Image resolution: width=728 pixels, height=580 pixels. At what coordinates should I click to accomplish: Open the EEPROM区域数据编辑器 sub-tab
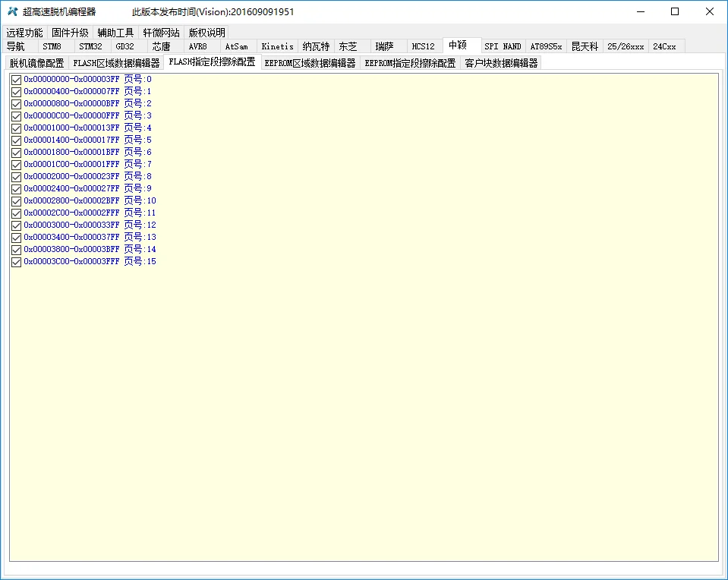(x=310, y=63)
